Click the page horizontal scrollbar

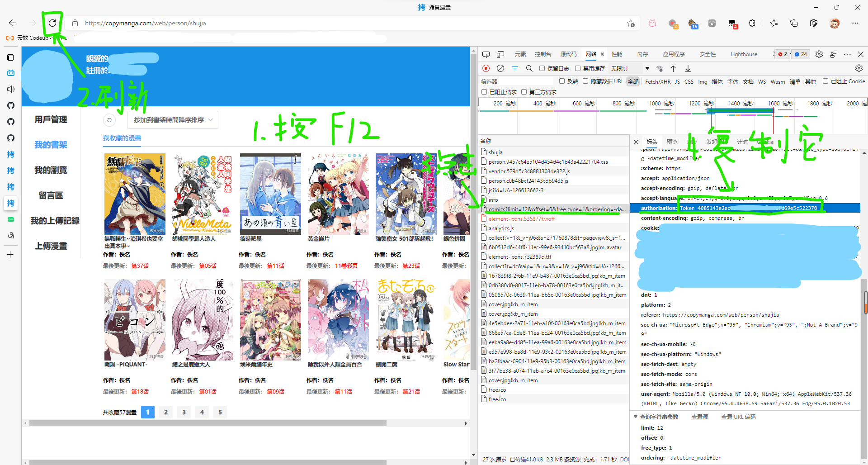[x=208, y=423]
